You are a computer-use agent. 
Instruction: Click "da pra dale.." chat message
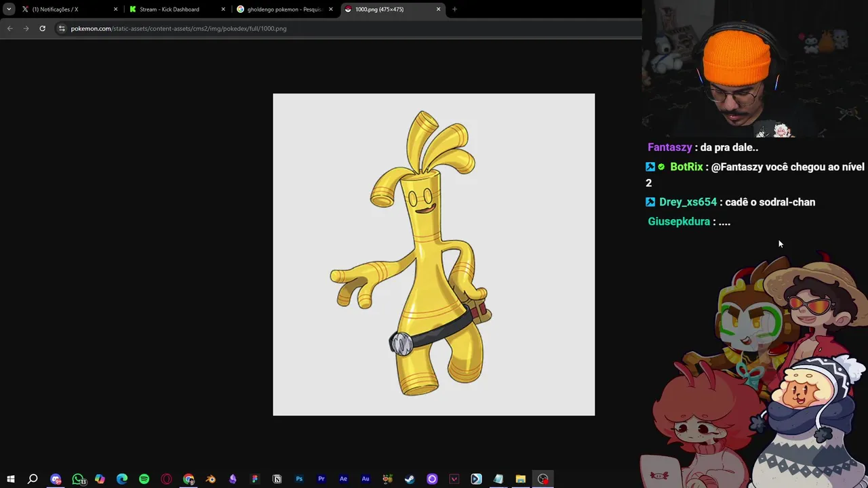coord(730,147)
